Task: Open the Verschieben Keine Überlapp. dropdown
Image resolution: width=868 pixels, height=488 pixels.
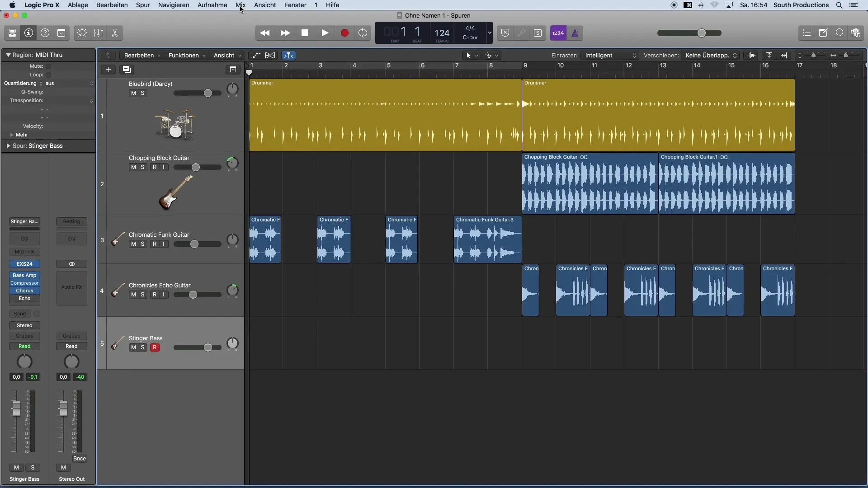Action: pyautogui.click(x=711, y=55)
